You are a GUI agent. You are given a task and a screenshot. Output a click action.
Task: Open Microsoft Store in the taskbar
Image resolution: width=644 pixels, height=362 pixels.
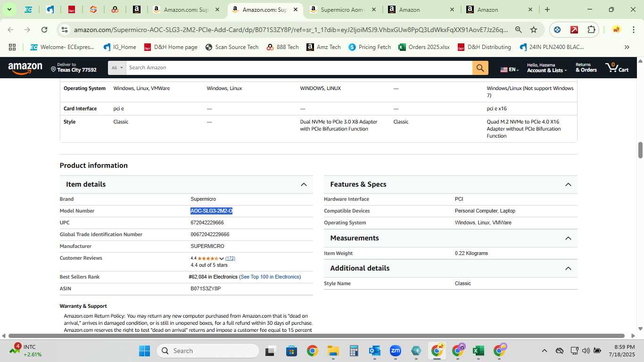coord(291,351)
